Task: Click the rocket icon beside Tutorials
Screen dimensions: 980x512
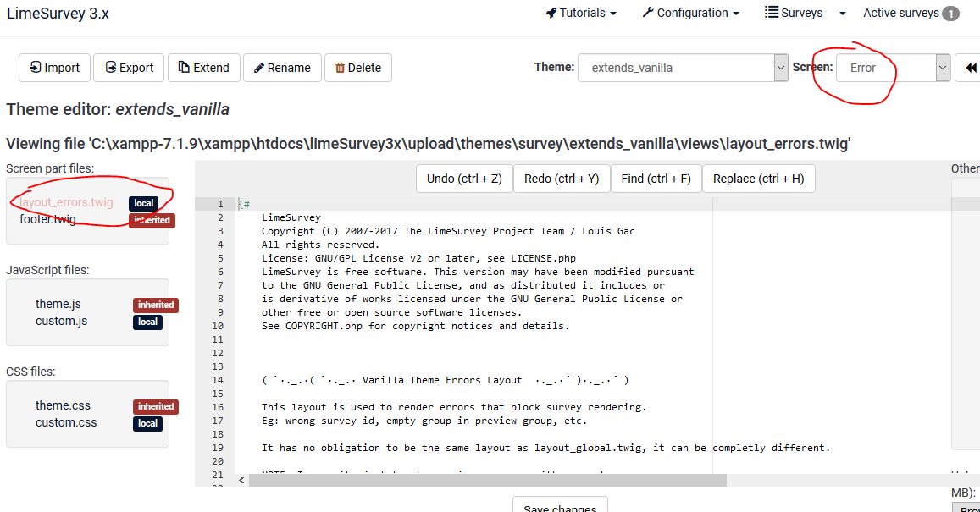Action: click(x=551, y=13)
